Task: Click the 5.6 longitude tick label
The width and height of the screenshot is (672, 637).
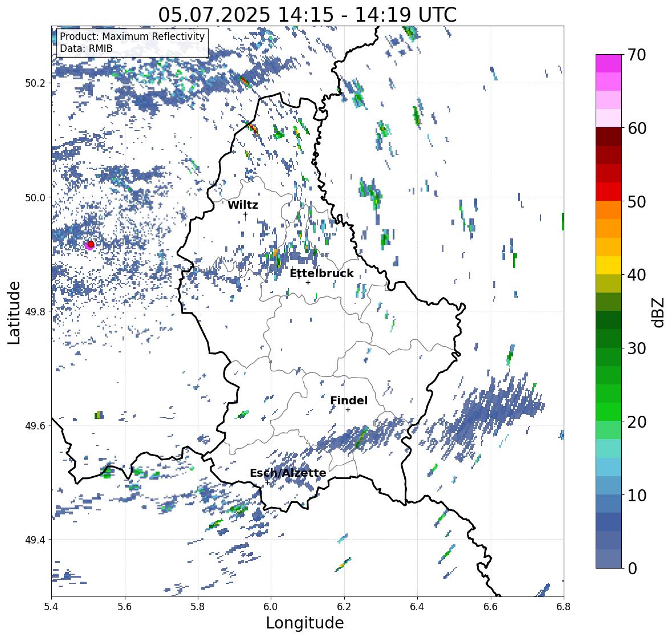Action: [x=125, y=606]
